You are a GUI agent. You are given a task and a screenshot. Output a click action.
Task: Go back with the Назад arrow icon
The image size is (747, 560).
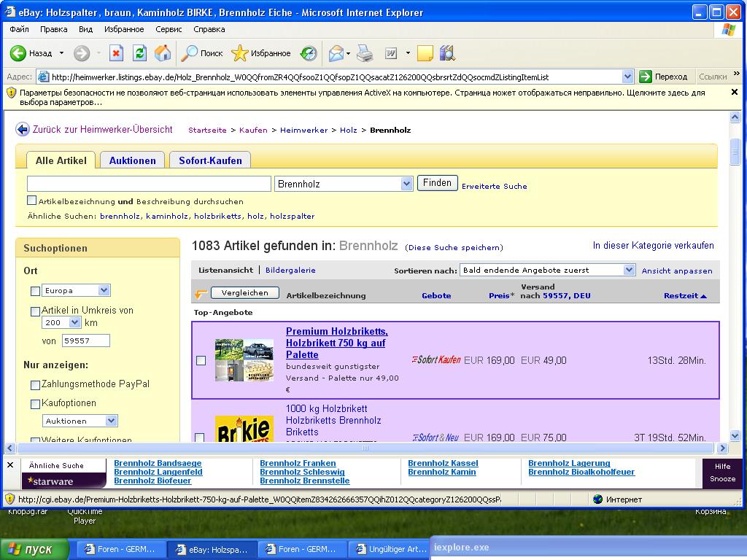click(x=18, y=52)
